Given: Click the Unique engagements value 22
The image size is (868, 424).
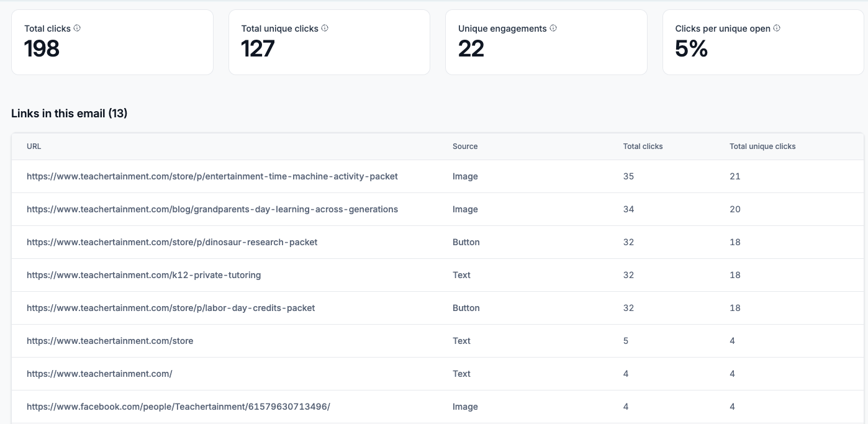Looking at the screenshot, I should coord(471,48).
